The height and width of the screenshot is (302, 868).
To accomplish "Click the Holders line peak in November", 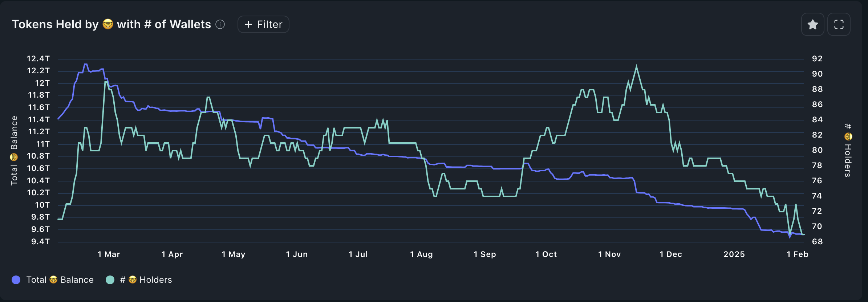I will click(636, 67).
